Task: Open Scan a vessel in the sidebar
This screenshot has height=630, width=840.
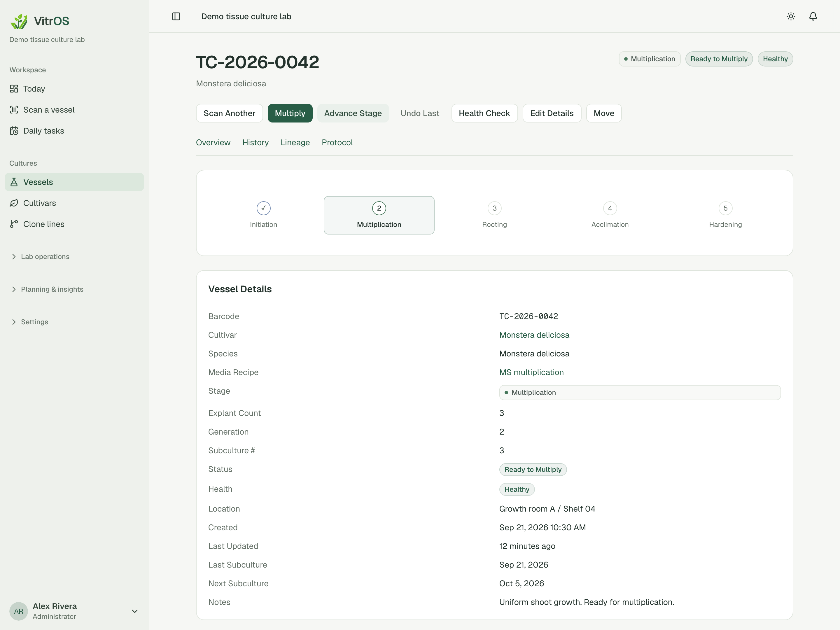Action: [x=74, y=110]
